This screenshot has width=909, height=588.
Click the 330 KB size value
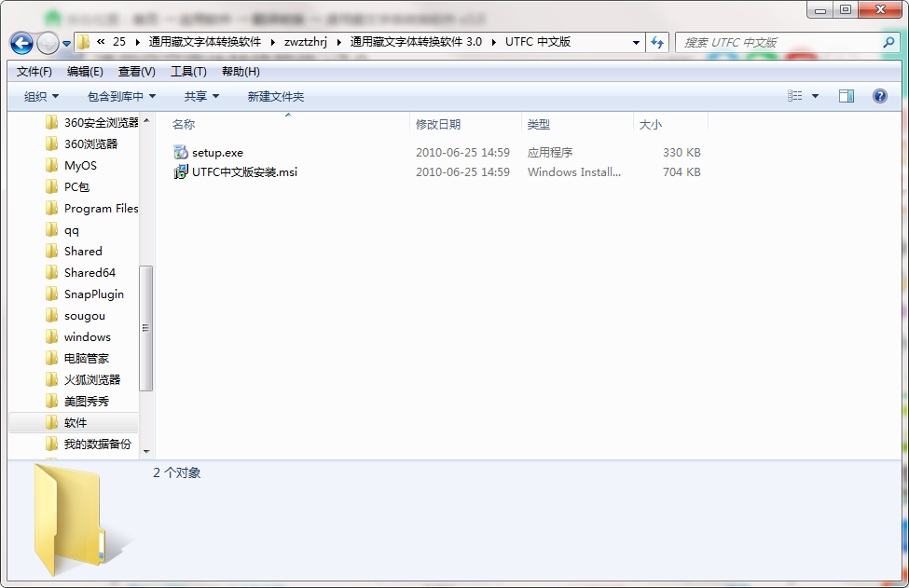click(682, 153)
